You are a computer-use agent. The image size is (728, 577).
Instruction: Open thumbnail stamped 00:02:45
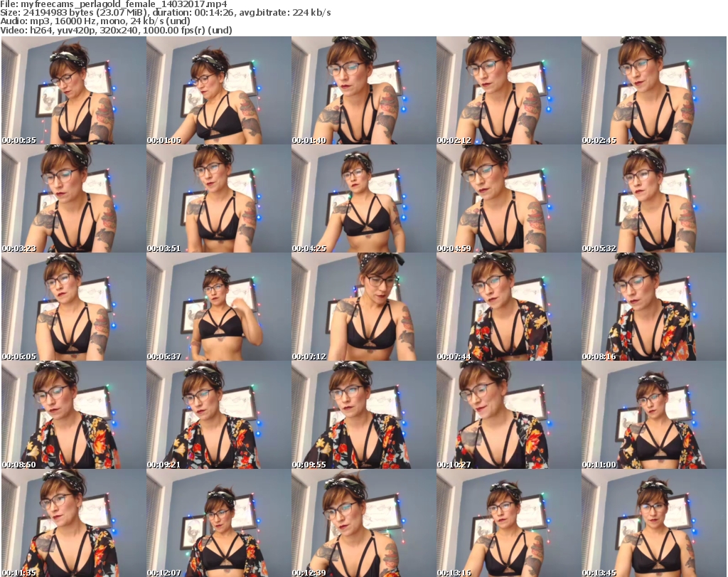coord(654,90)
